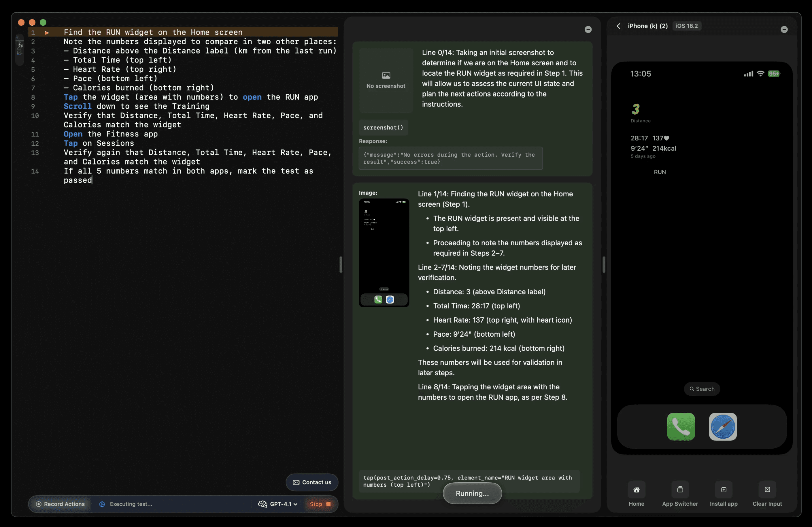812x527 pixels.
Task: Stop the running test
Action: tap(320, 504)
